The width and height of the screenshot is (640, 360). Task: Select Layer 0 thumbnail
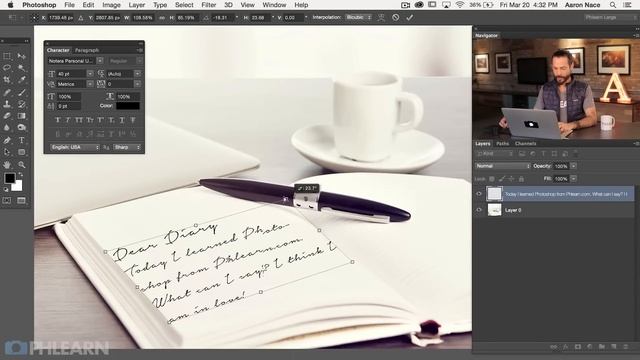[495, 210]
